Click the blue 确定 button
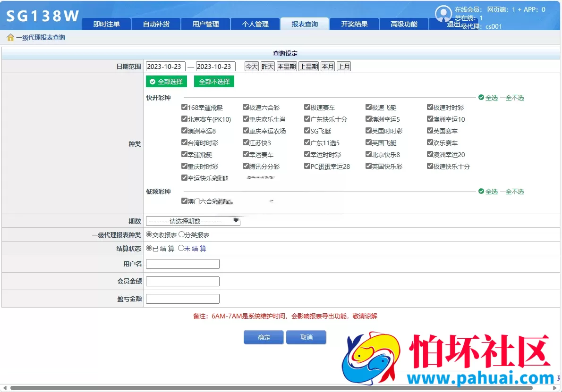Viewport: 562px width, 392px height. click(x=264, y=337)
